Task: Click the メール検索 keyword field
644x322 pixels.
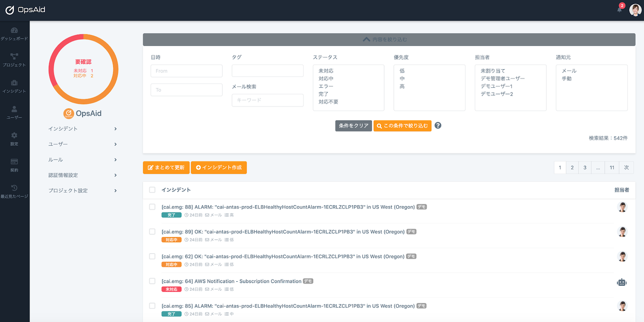Action: 267,100
